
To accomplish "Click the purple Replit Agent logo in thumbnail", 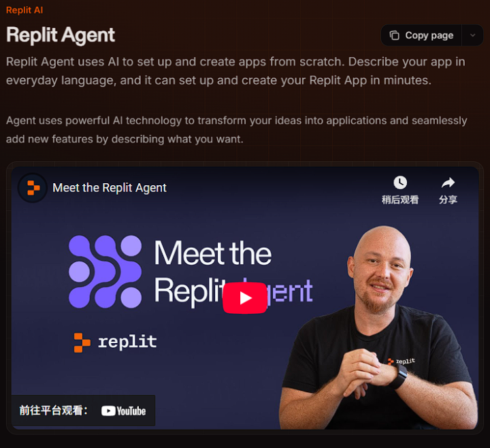I will [105, 272].
